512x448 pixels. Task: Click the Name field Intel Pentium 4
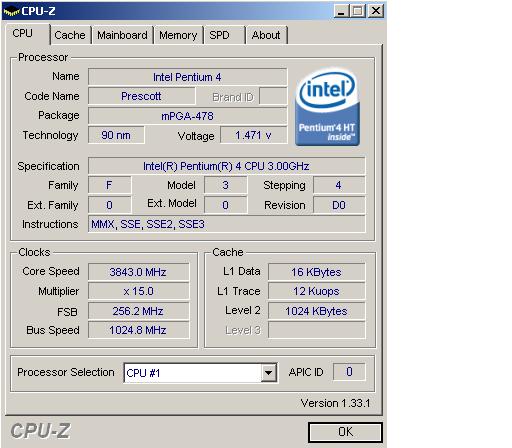187,77
